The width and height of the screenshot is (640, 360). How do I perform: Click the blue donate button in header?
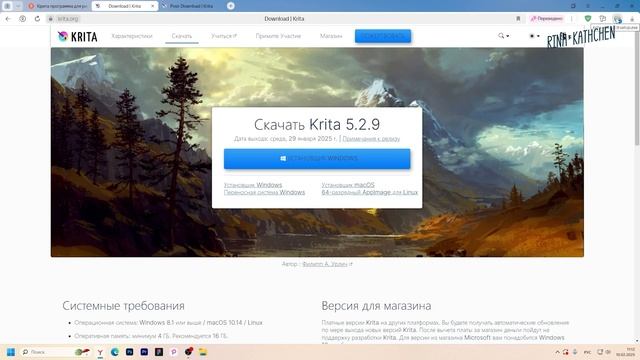(383, 36)
